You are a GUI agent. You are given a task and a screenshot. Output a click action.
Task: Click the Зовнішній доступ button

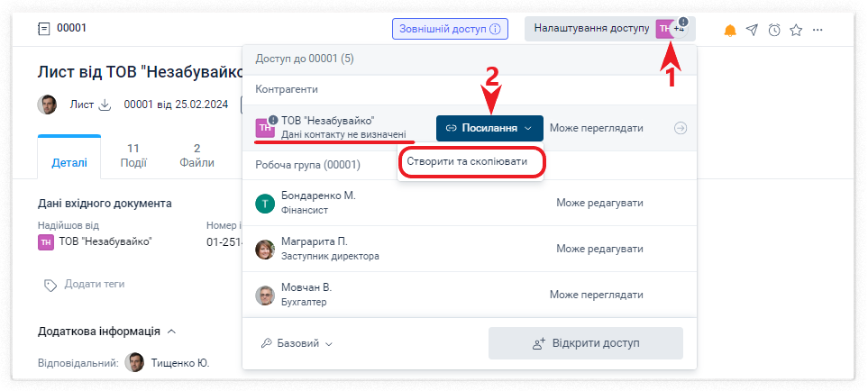(450, 29)
